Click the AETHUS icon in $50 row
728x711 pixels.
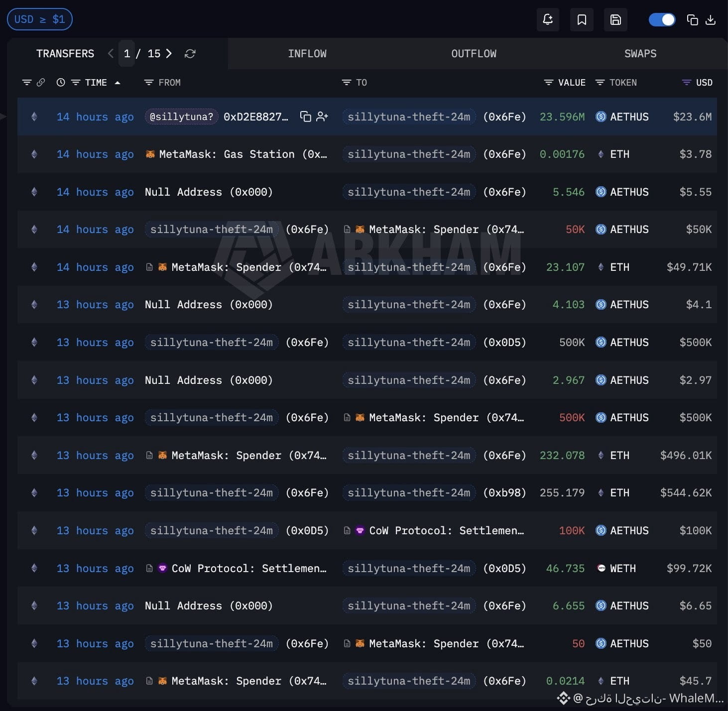601,643
